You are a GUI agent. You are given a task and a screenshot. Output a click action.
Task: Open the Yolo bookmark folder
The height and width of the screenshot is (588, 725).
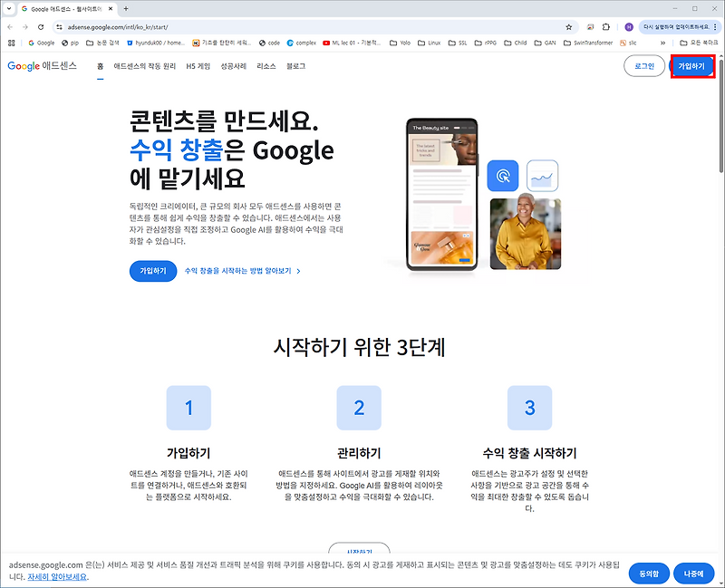click(x=401, y=43)
